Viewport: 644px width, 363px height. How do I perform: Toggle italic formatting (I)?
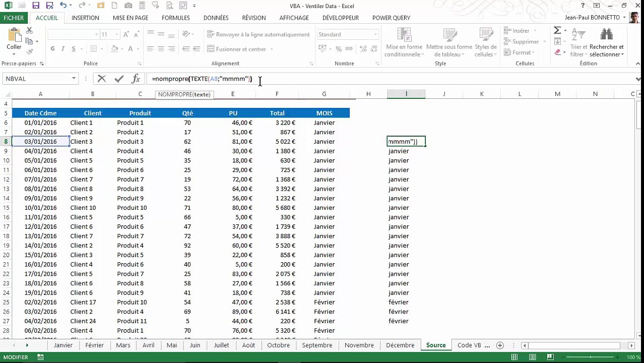pyautogui.click(x=63, y=49)
